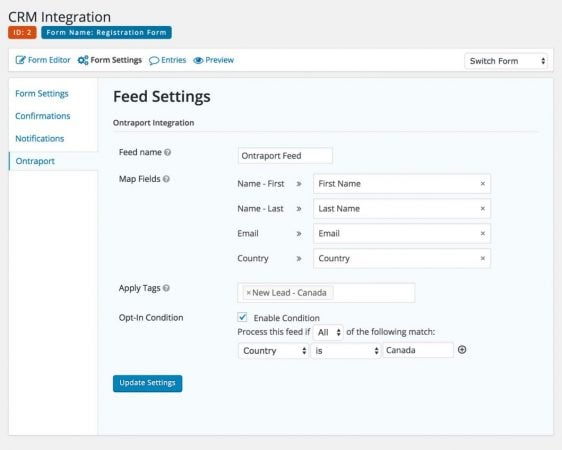
Task: Clear the First Name mapping
Action: click(482, 184)
